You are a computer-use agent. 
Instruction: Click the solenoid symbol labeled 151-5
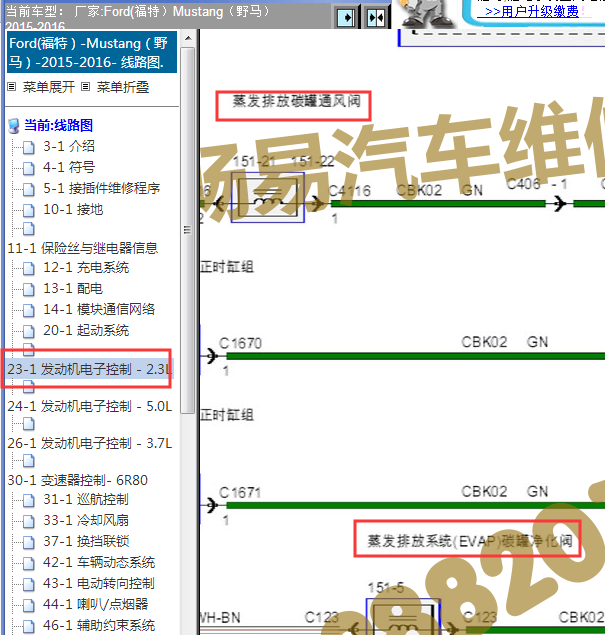pos(403,616)
